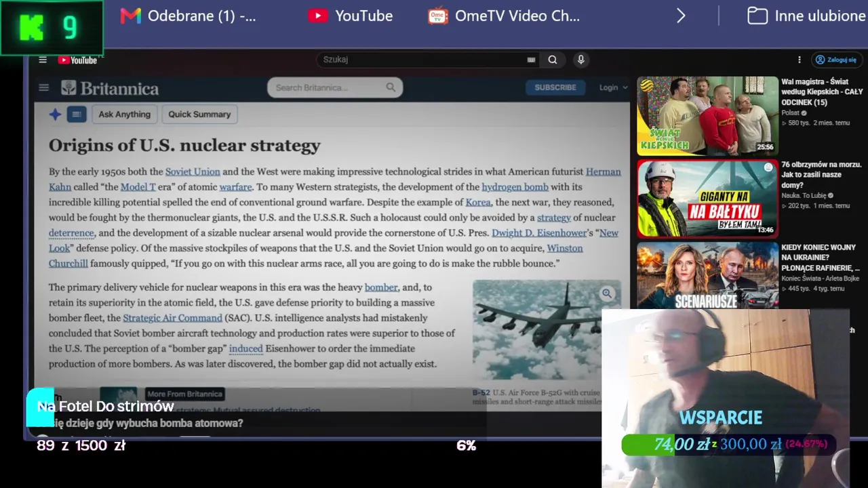Open the on-screen keyboard in YouTube search
Image resolution: width=868 pixels, height=488 pixels.
point(531,60)
